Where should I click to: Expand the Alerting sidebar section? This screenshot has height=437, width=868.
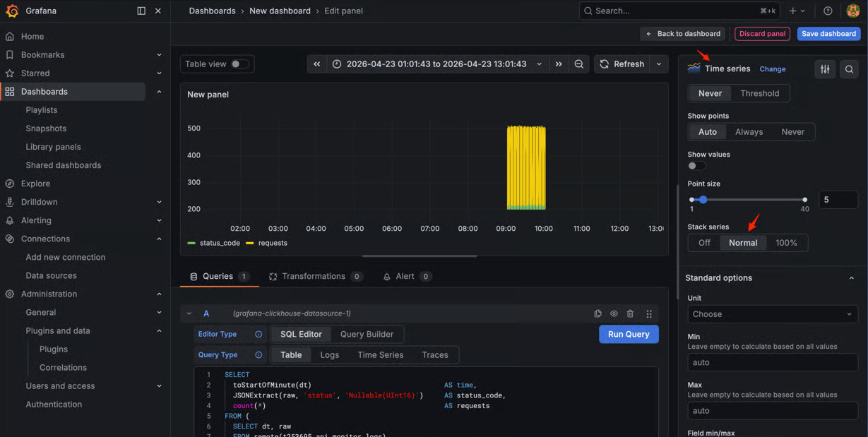[x=159, y=220]
